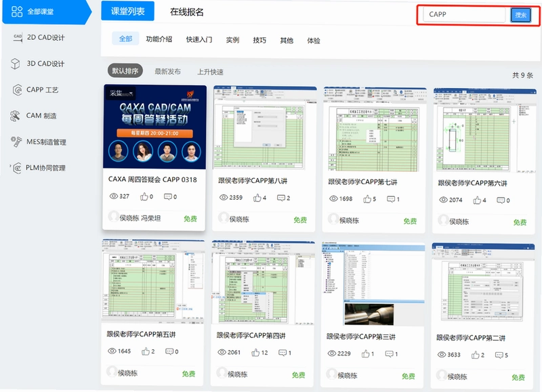Open the 跟侯老师学CAPP第七讲 thumbnail
The width and height of the screenshot is (542, 392).
coord(375,129)
